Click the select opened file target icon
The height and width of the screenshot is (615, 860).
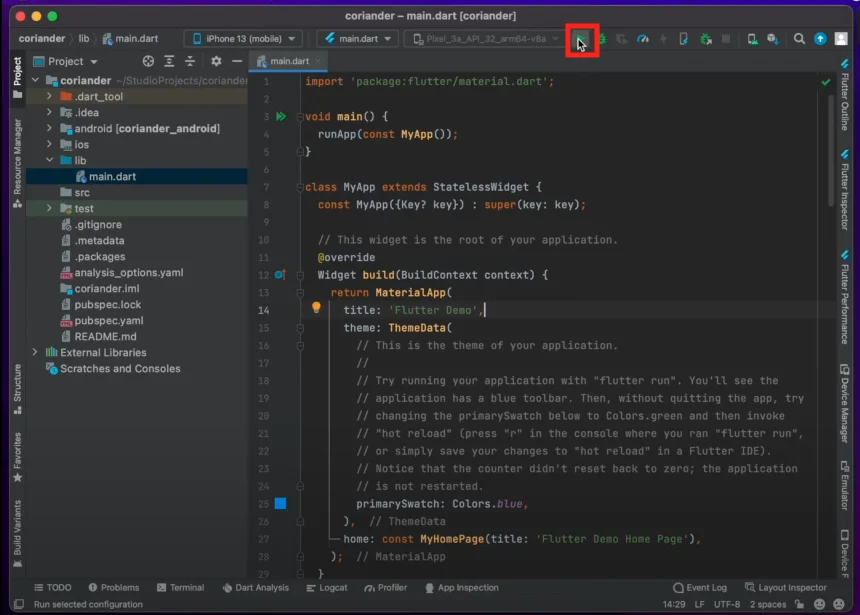coord(148,61)
